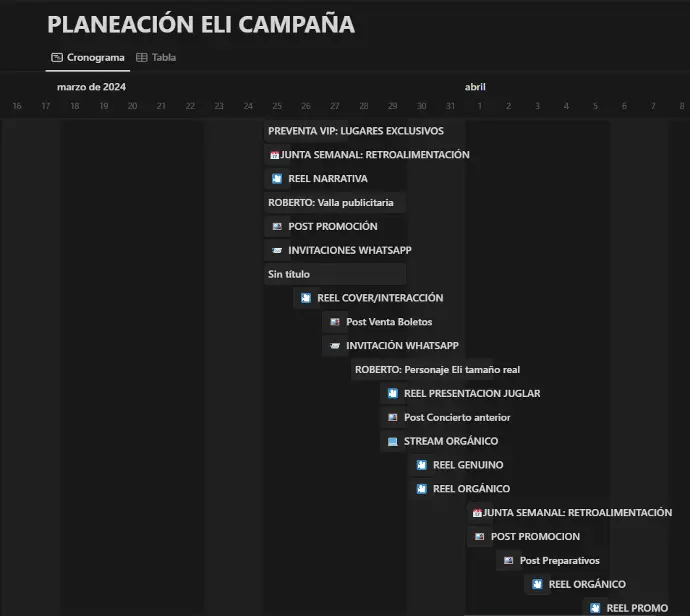
Task: Click day 25 in the date header
Action: click(277, 106)
